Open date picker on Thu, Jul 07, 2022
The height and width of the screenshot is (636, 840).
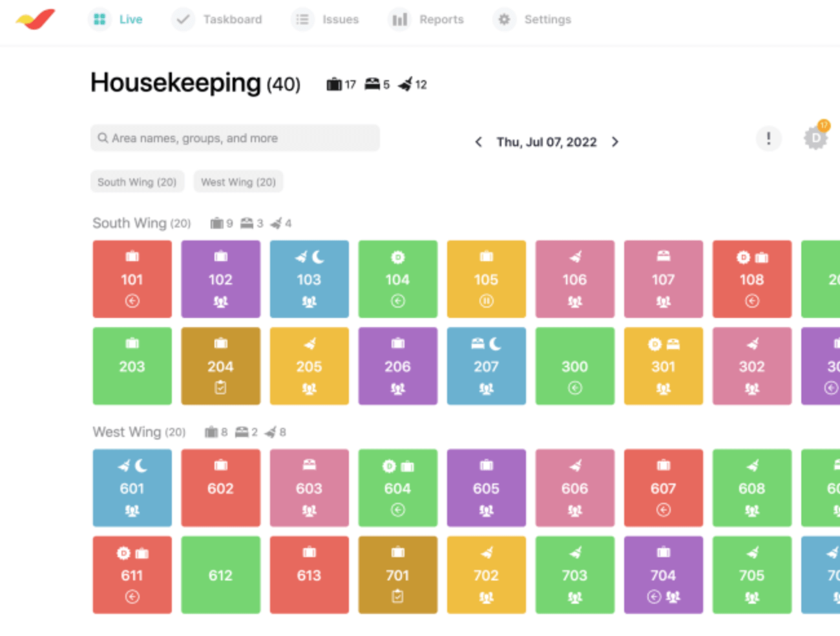click(546, 142)
